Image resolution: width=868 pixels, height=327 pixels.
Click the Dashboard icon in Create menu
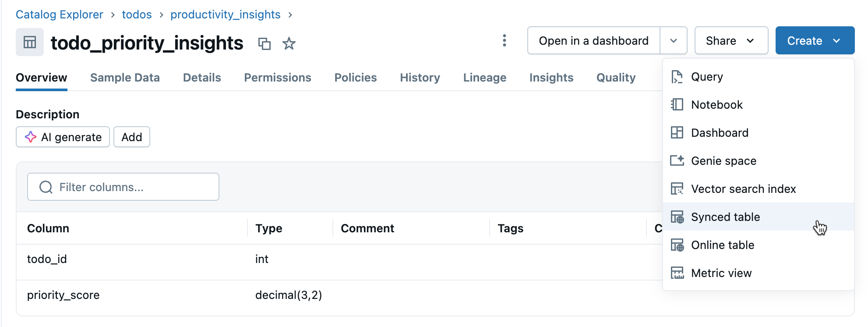(x=677, y=133)
